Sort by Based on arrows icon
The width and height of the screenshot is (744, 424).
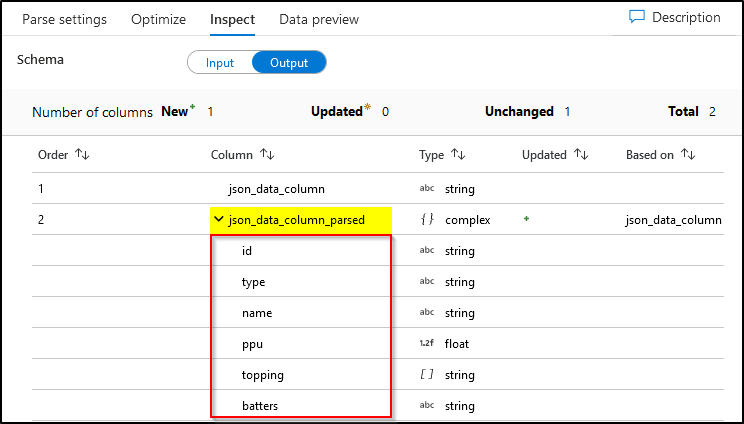(688, 154)
